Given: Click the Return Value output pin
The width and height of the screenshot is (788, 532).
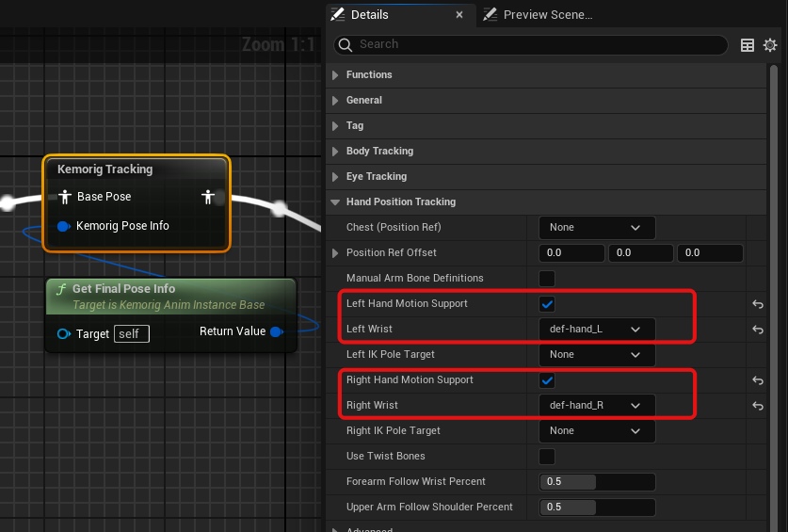Looking at the screenshot, I should coord(276,331).
